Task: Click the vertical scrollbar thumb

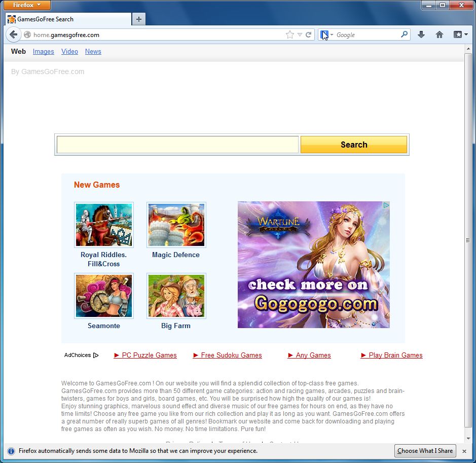Action: pyautogui.click(x=468, y=240)
